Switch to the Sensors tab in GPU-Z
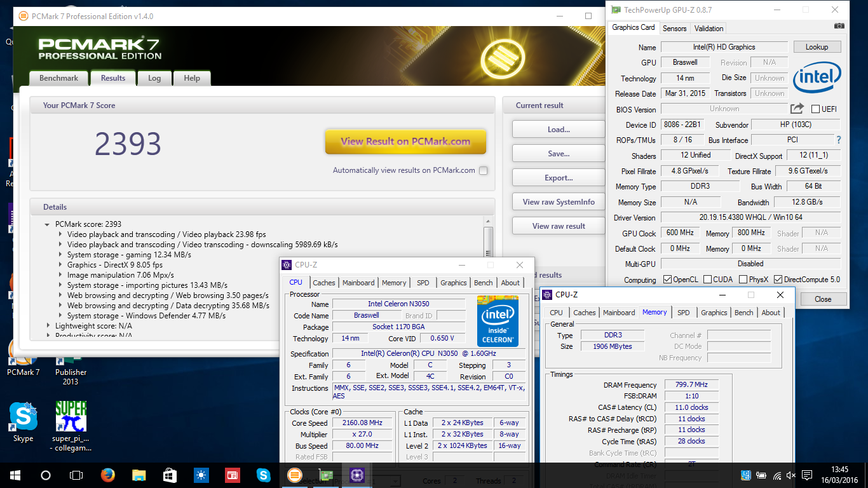868x488 pixels. tap(674, 28)
